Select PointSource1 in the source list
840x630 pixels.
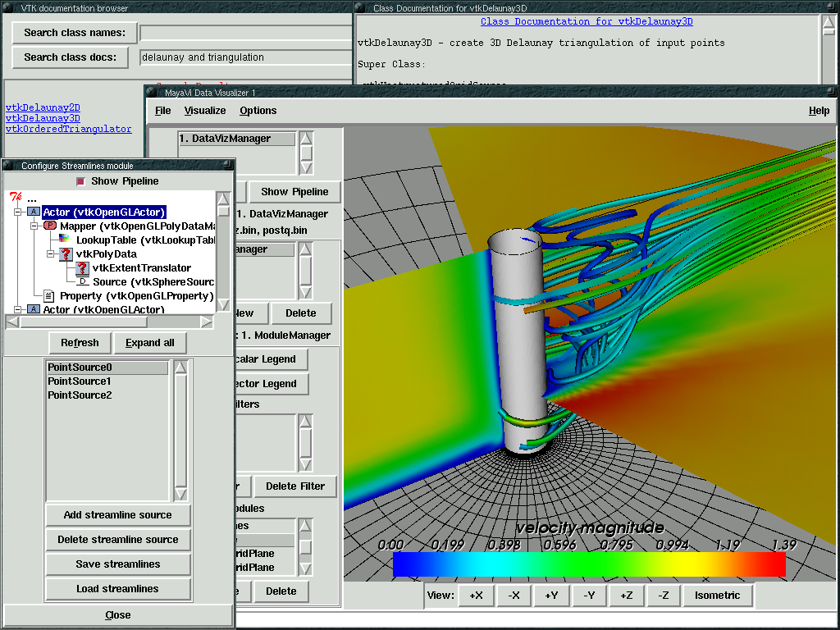80,381
